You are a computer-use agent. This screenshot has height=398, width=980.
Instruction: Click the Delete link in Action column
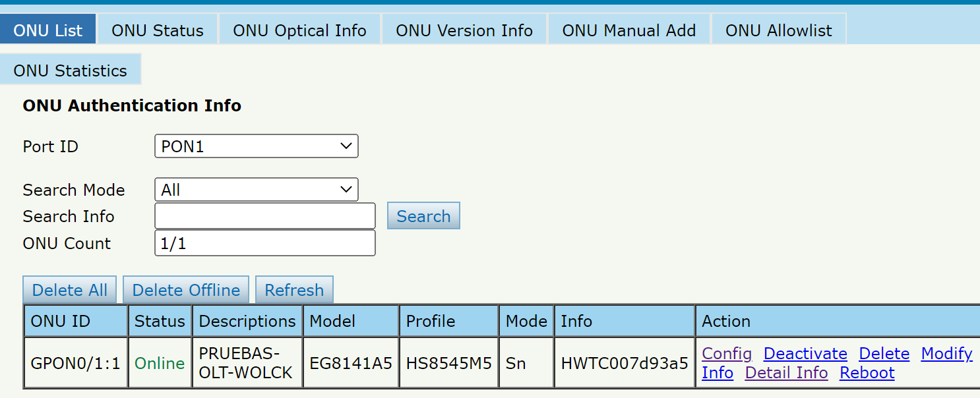click(884, 354)
